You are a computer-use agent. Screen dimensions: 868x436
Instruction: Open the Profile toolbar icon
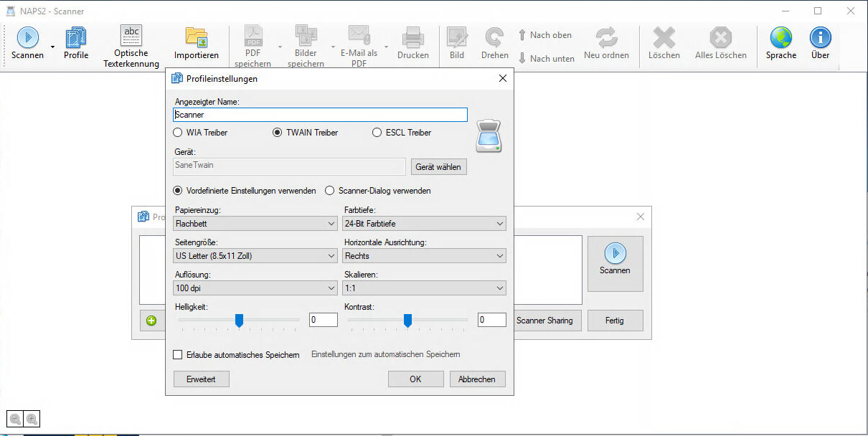(x=75, y=38)
